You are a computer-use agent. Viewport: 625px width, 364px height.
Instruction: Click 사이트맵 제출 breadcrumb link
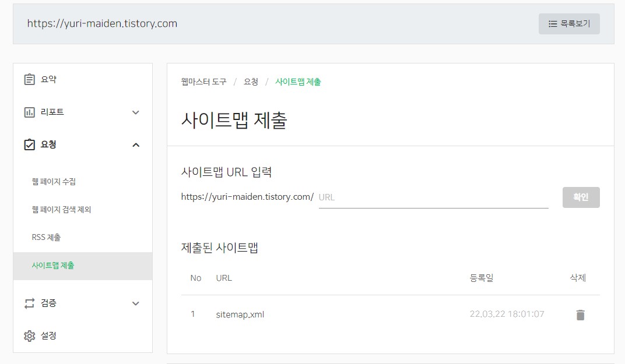point(298,82)
